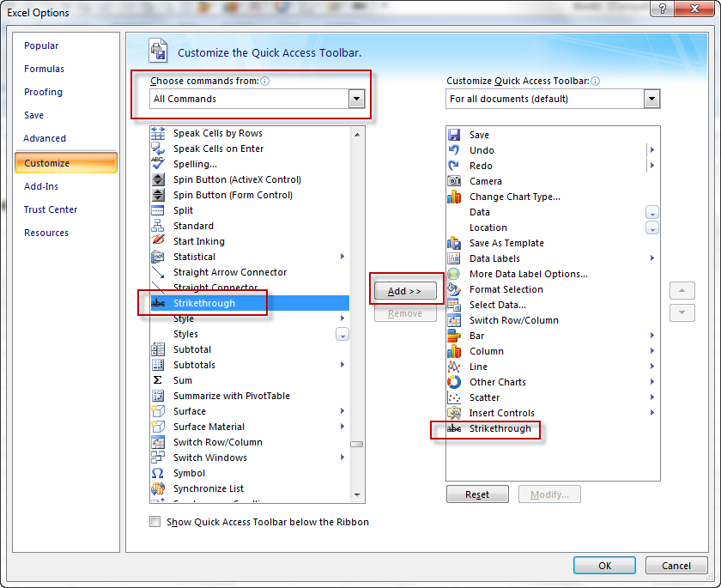Pick the Spin Button (Form Control) icon

[158, 195]
